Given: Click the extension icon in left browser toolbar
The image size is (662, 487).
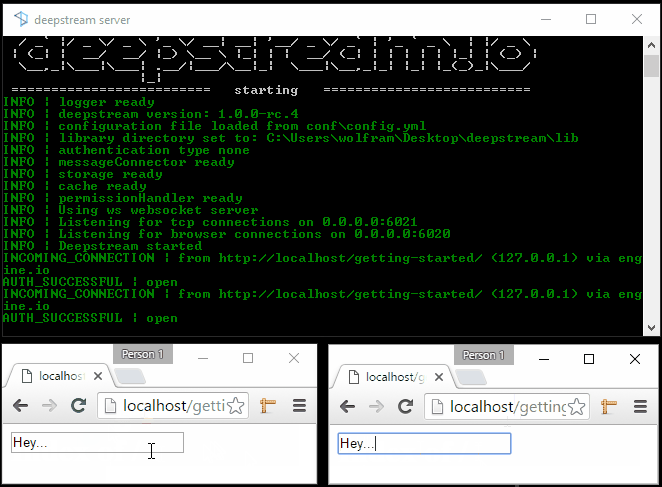Looking at the screenshot, I should [268, 406].
